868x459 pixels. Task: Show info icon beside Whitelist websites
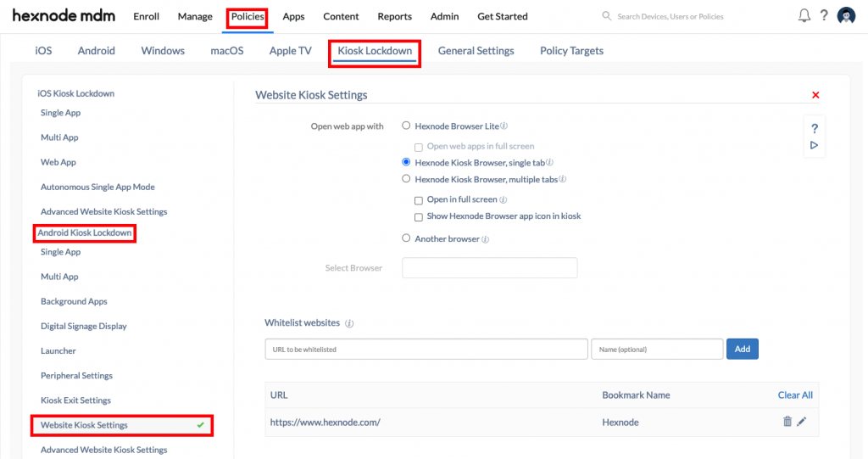click(349, 323)
